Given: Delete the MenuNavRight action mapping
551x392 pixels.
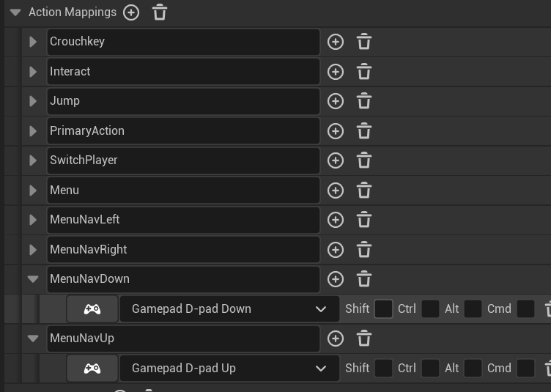Looking at the screenshot, I should (x=364, y=250).
